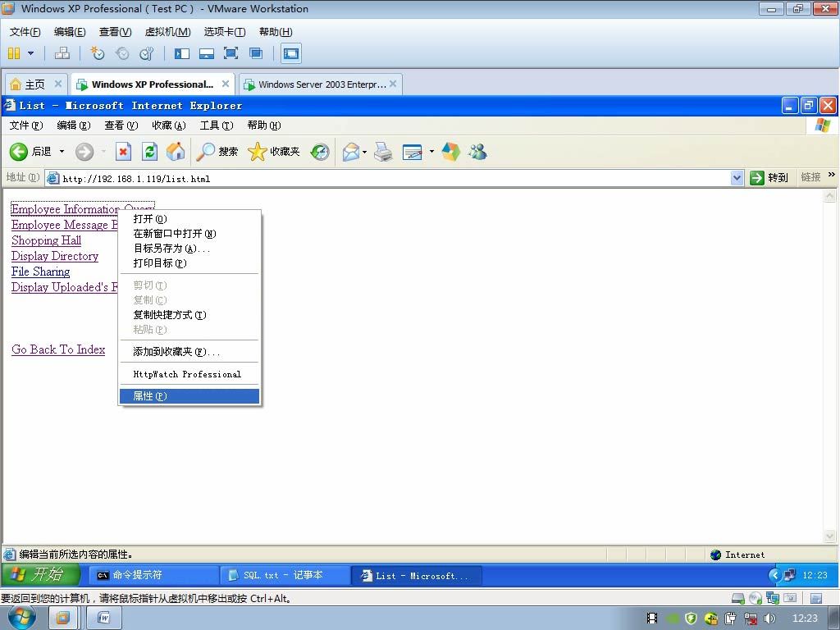Choose 属性(P) in the context menu
Image resolution: width=840 pixels, height=630 pixels.
click(189, 396)
